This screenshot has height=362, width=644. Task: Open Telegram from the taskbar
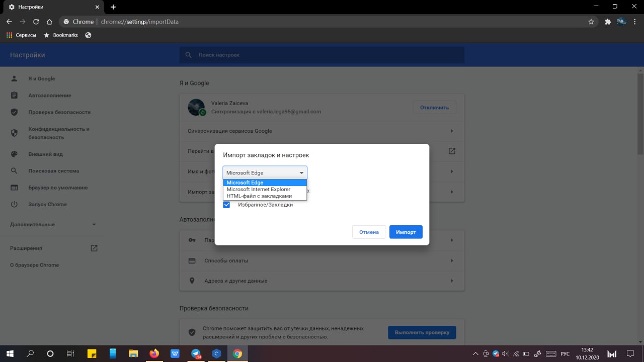coord(196,353)
